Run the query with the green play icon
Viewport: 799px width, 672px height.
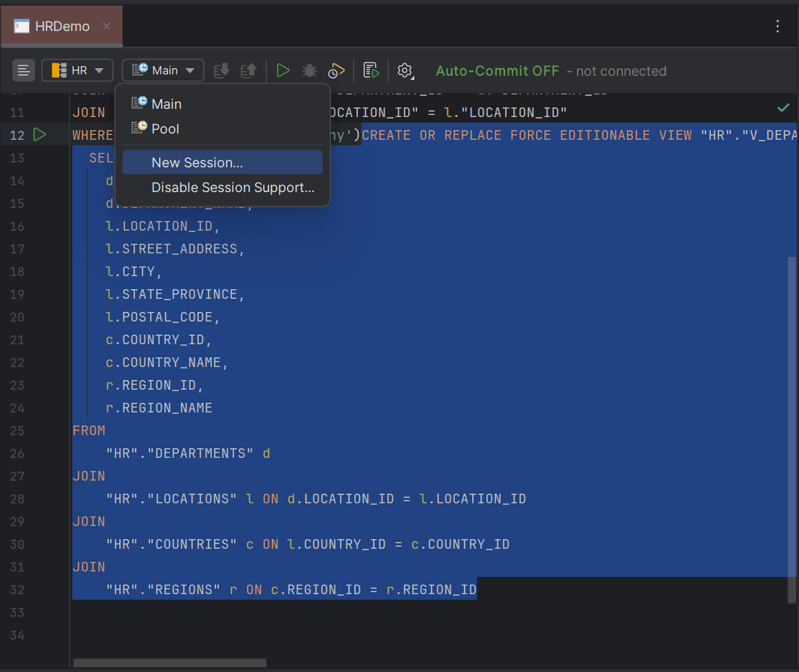point(283,70)
